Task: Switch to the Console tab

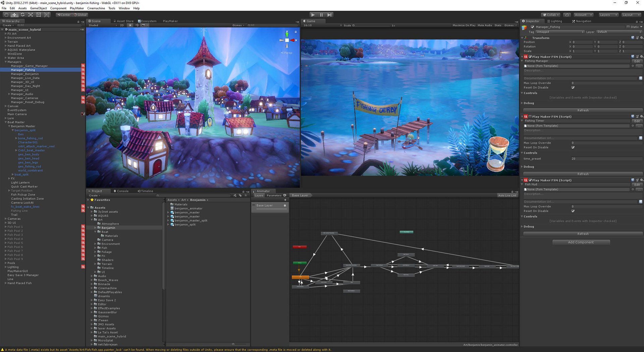Action: (x=121, y=191)
